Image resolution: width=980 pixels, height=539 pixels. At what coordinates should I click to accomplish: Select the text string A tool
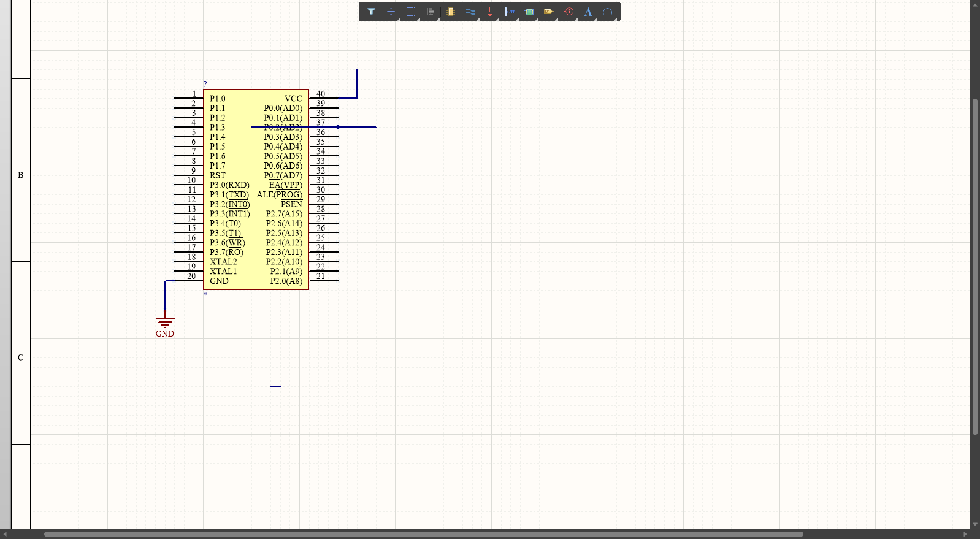point(588,12)
